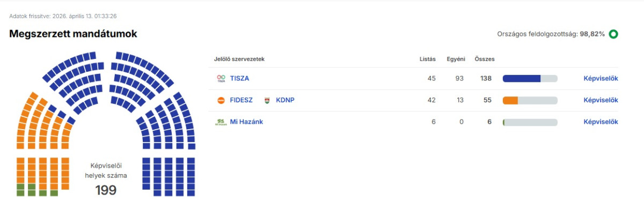Open the KDNP party link

click(x=285, y=100)
